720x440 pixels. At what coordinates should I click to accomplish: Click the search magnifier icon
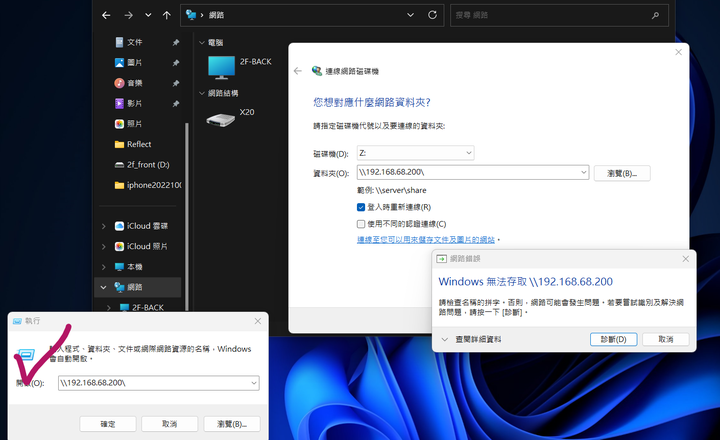[655, 15]
